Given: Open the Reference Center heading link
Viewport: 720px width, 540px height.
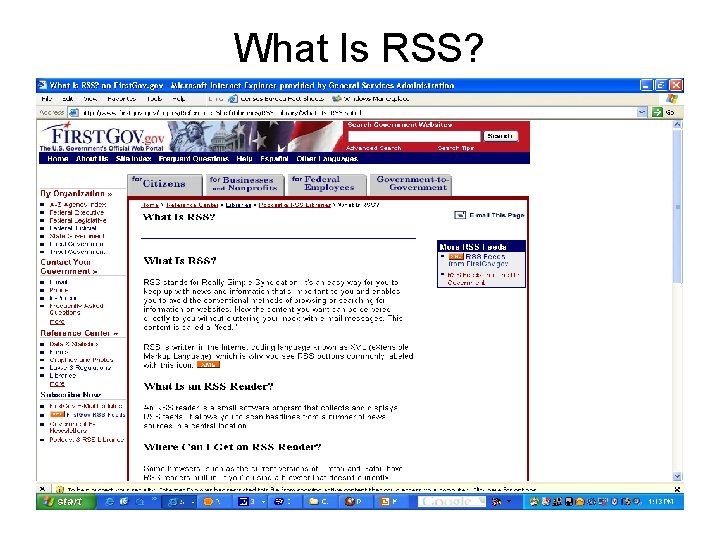Looking at the screenshot, I should 79,333.
